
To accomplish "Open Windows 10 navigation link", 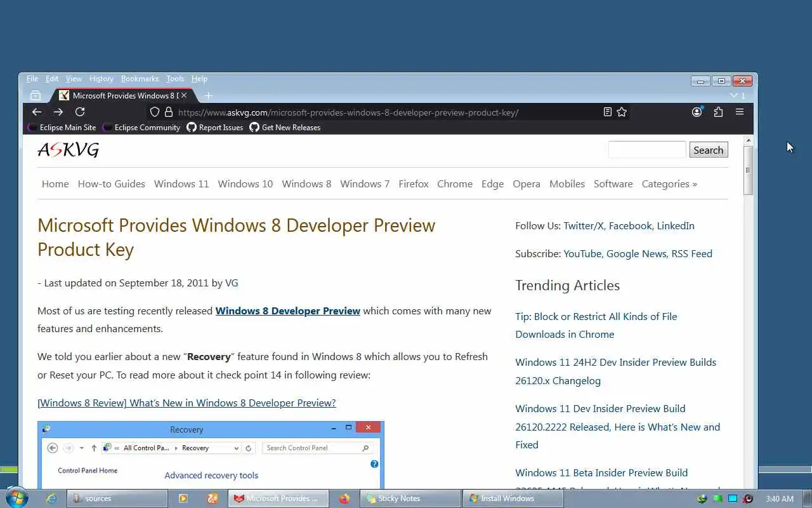I will (246, 184).
